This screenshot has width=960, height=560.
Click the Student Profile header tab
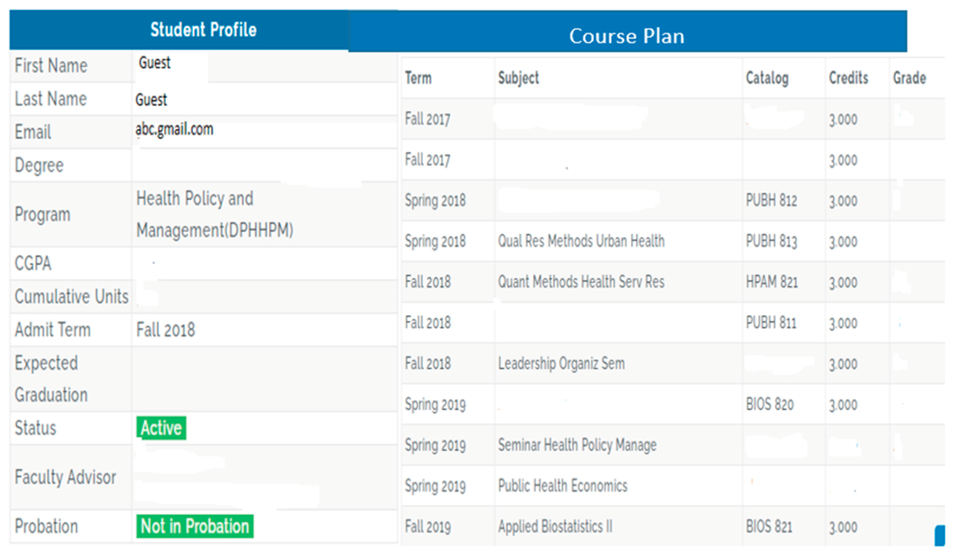pyautogui.click(x=203, y=30)
